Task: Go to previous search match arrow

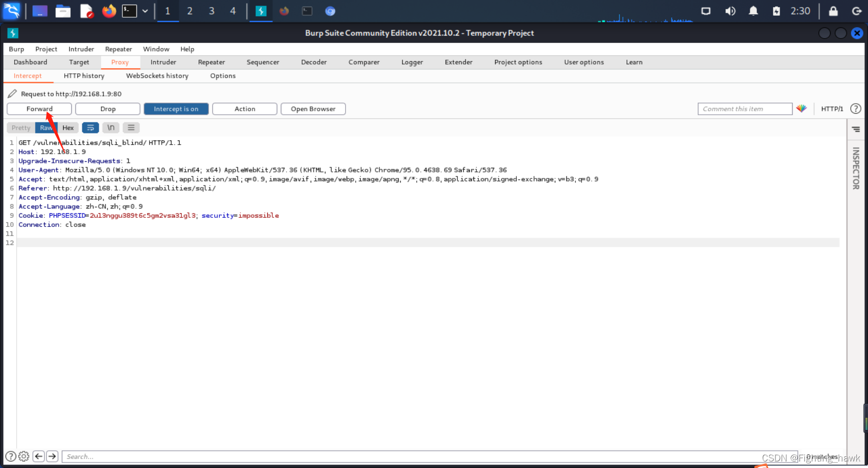Action: tap(38, 456)
